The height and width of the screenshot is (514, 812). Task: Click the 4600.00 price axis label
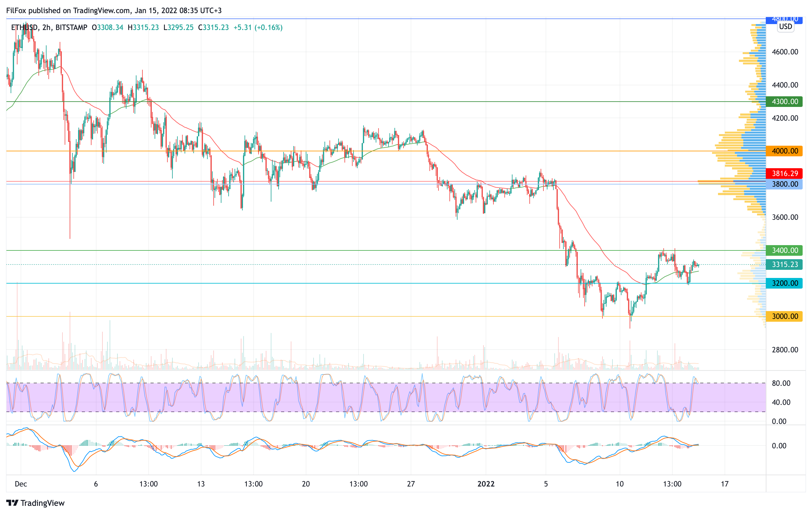tap(785, 52)
